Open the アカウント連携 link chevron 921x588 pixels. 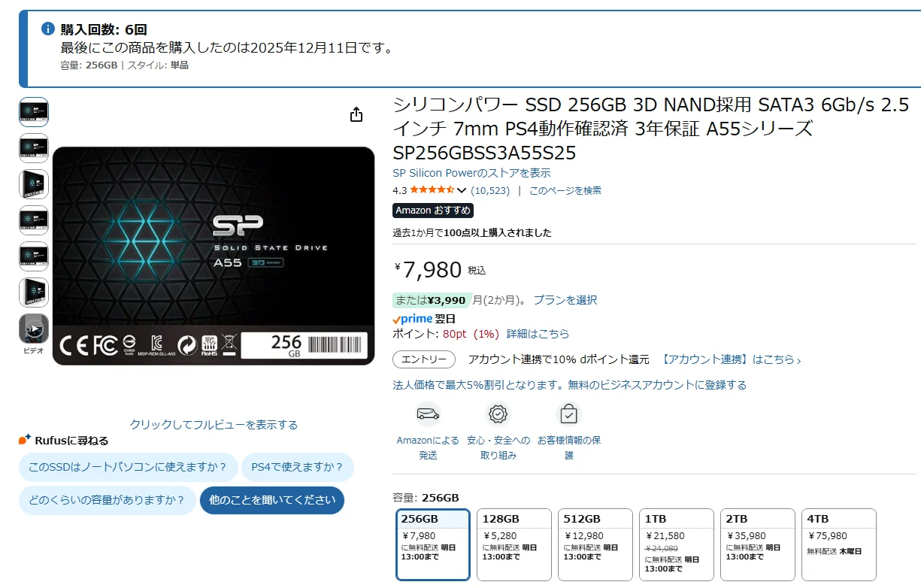coord(798,360)
